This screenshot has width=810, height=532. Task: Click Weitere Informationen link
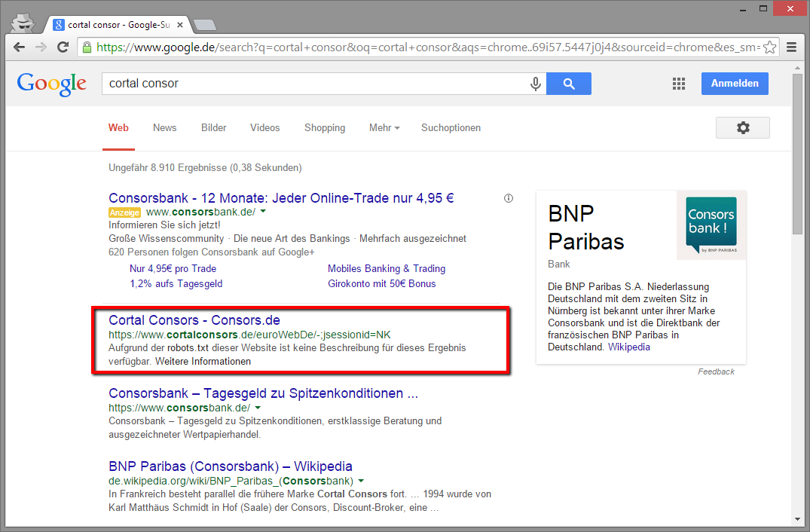coord(203,361)
